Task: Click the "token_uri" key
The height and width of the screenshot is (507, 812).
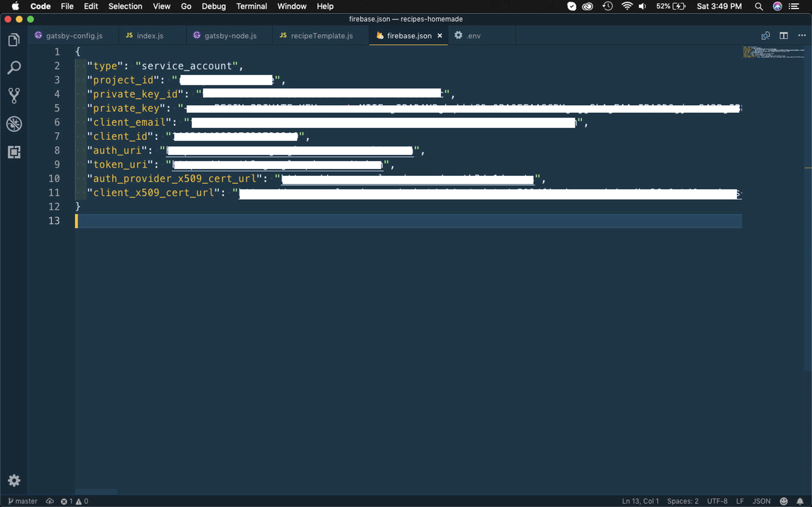Action: pos(121,165)
